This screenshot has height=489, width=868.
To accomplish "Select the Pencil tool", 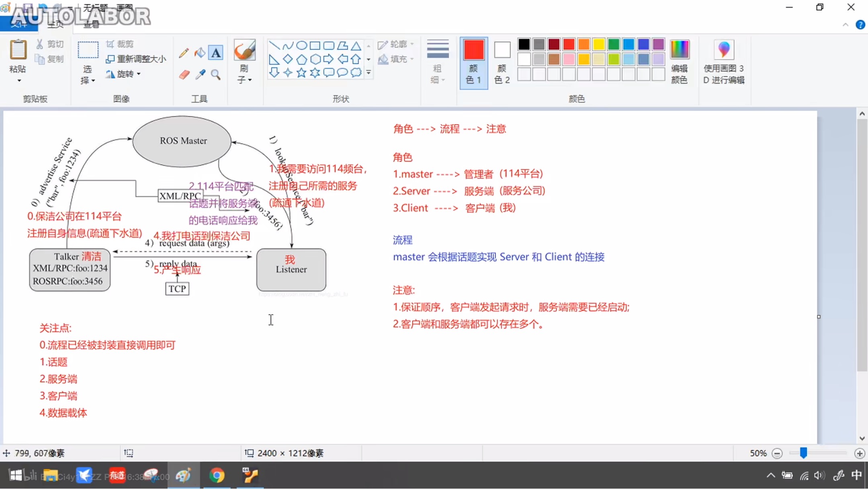I will point(184,53).
